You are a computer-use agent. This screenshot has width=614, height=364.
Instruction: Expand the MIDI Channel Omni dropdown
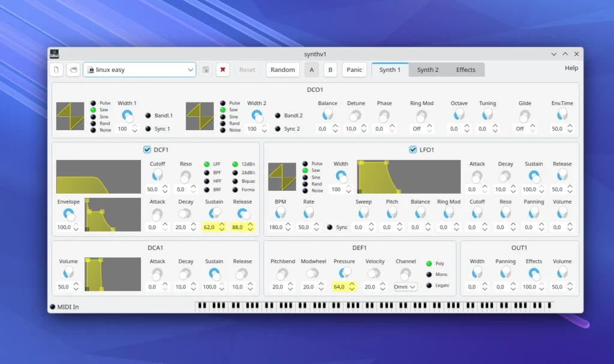(405, 287)
